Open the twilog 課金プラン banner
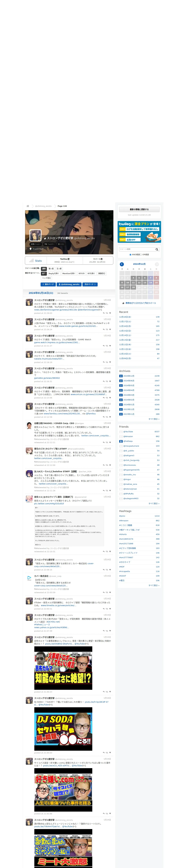The width and height of the screenshot is (186, 868). [139, 232]
